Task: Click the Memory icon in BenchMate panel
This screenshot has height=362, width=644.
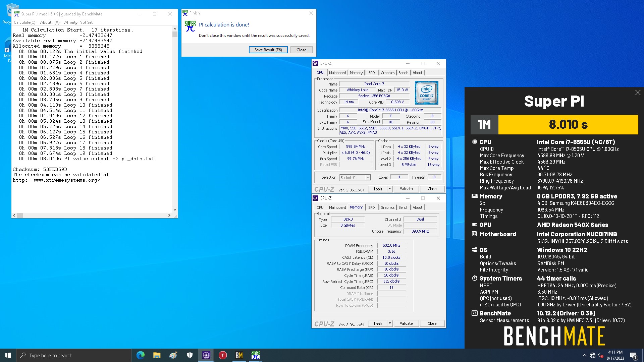Action: click(474, 196)
